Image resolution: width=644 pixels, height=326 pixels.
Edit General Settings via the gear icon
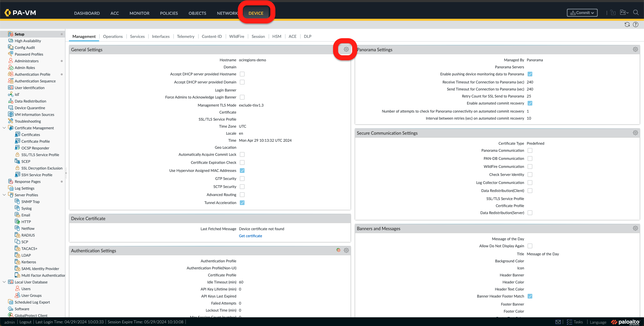[346, 49]
